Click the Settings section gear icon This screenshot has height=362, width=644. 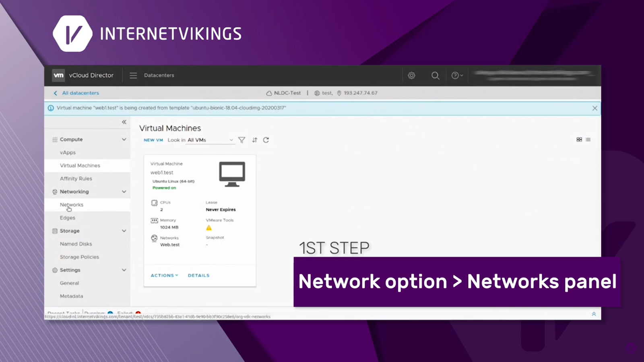click(55, 270)
